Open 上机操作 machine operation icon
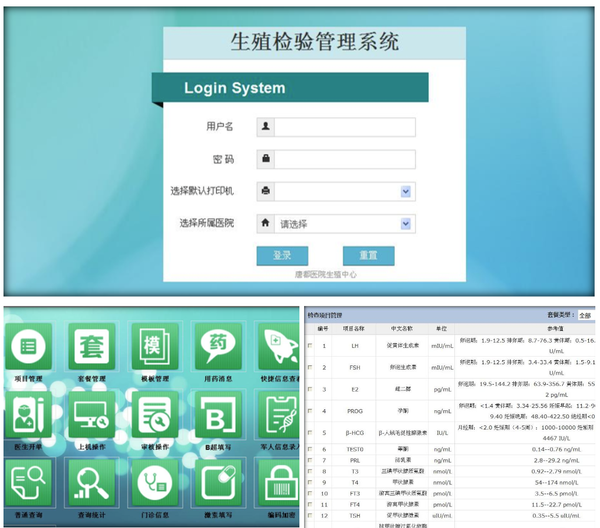Image resolution: width=600 pixels, height=528 pixels. pyautogui.click(x=92, y=414)
